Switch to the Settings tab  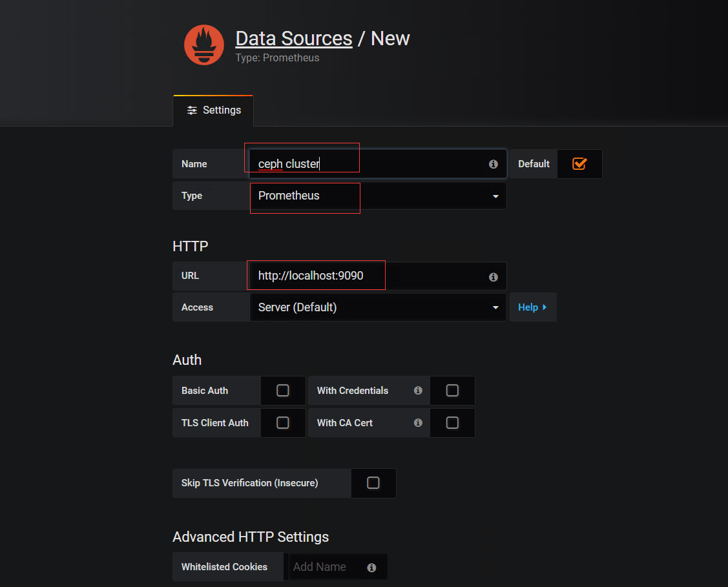[214, 110]
